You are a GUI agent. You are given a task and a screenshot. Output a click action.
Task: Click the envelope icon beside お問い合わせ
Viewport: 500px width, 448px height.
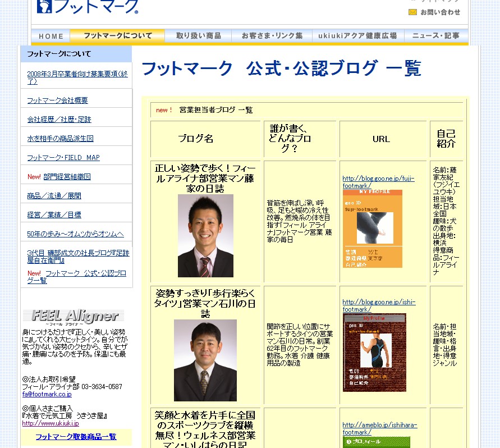pos(412,12)
